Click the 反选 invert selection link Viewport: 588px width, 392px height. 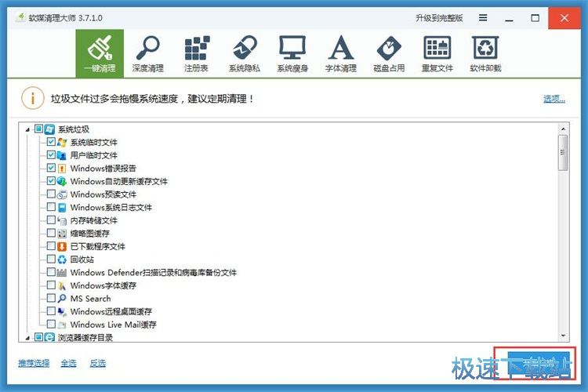[x=97, y=363]
